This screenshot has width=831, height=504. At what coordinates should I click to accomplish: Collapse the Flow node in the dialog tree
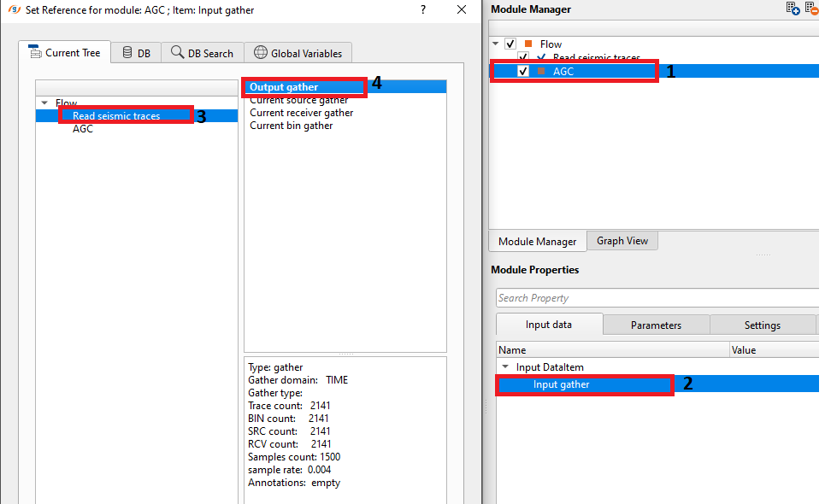pyautogui.click(x=44, y=103)
